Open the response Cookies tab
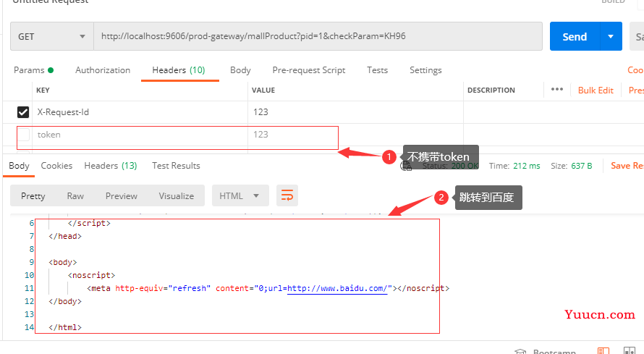The image size is (644, 354). 56,166
